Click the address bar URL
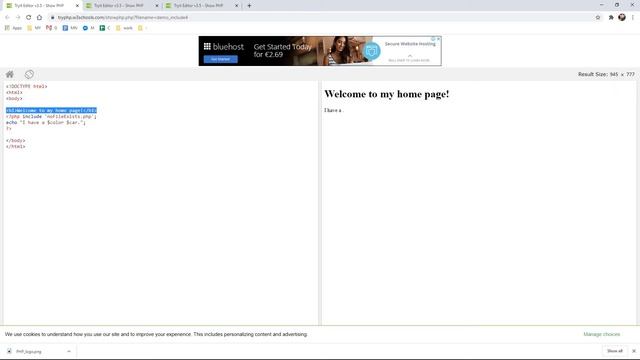Image resolution: width=640 pixels, height=360 pixels. [123, 18]
